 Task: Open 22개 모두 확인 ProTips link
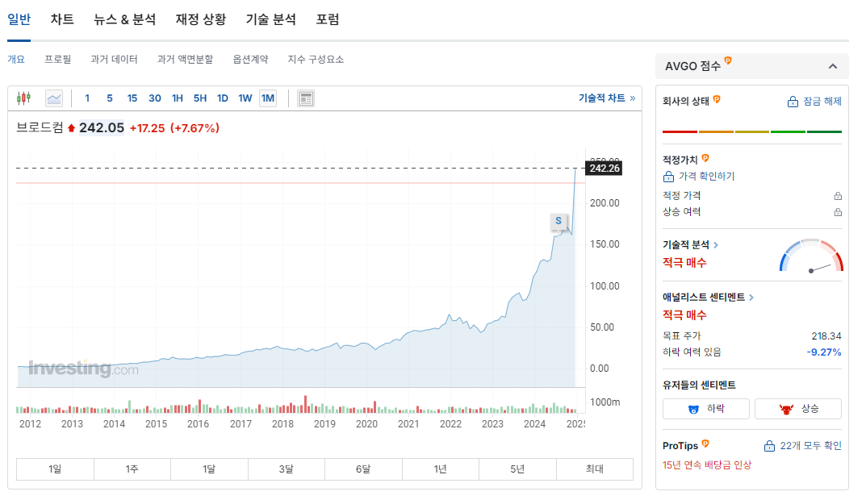[x=803, y=445]
